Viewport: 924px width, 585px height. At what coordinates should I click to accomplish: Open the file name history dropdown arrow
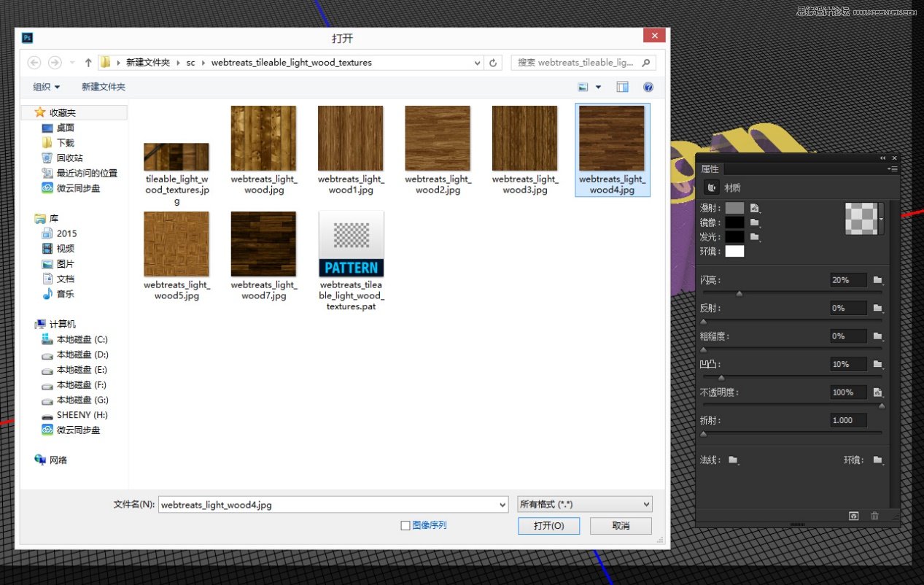[x=502, y=505]
